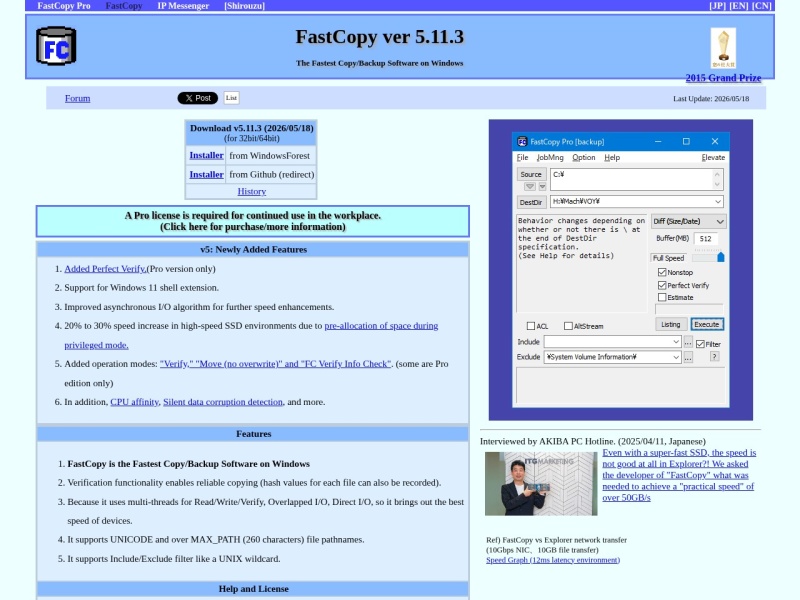Open pre-allocation of space during link
The image size is (800, 600).
(x=381, y=326)
